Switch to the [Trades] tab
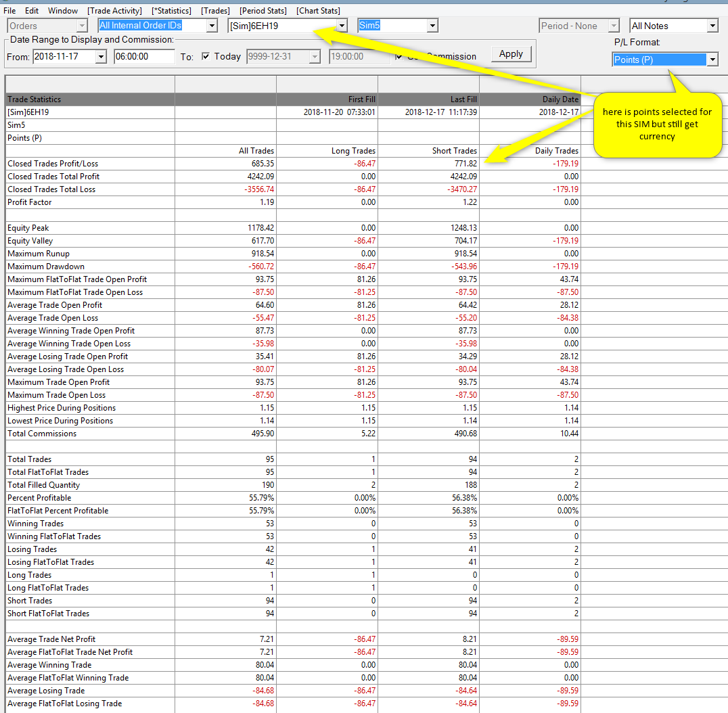The height and width of the screenshot is (713, 728). tap(215, 11)
